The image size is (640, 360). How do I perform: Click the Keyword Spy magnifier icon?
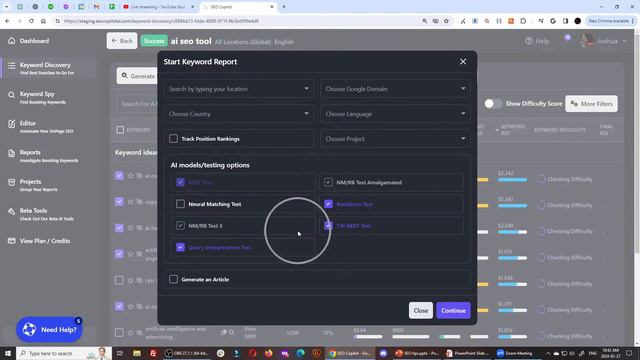tap(11, 95)
